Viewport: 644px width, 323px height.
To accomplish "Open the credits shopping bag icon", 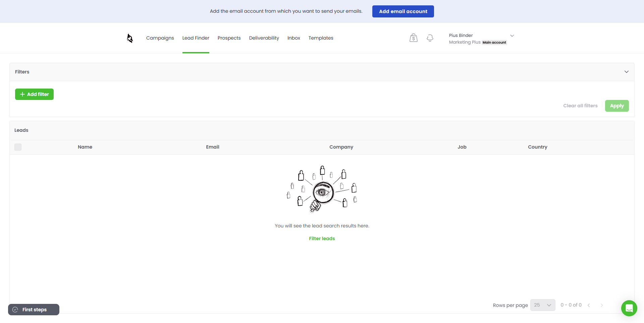I will (413, 38).
